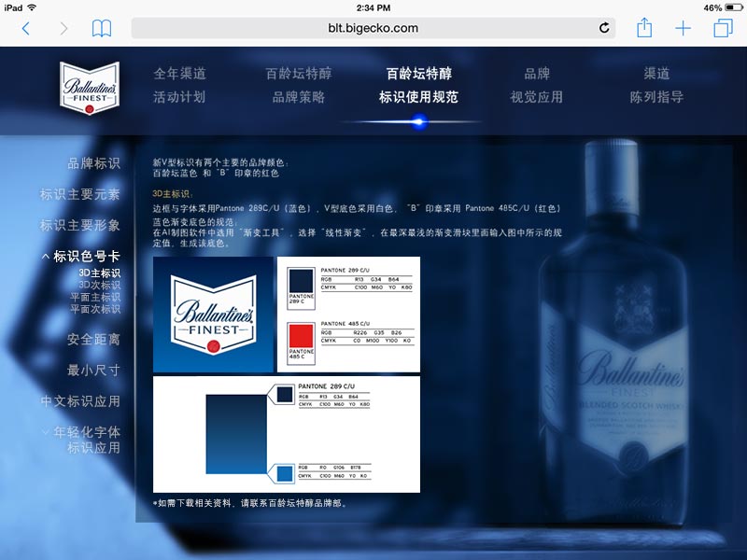Open the 渠道 陈列指导 navigation item
The image size is (747, 560).
[x=656, y=85]
